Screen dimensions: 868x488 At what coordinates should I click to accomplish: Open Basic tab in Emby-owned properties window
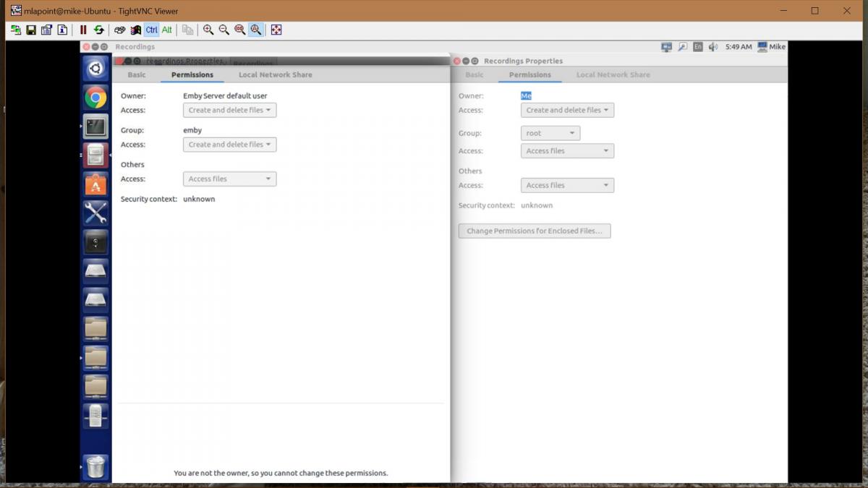pyautogui.click(x=137, y=74)
